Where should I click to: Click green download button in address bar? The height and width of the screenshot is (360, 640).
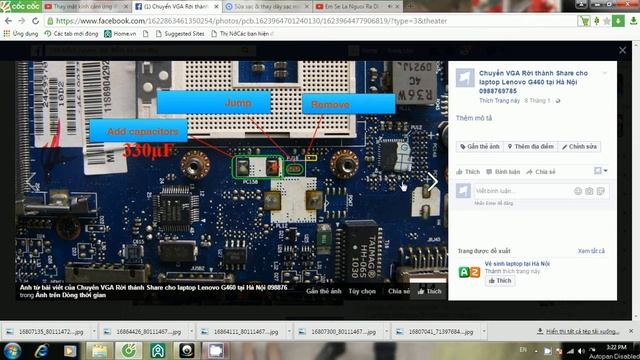click(618, 21)
